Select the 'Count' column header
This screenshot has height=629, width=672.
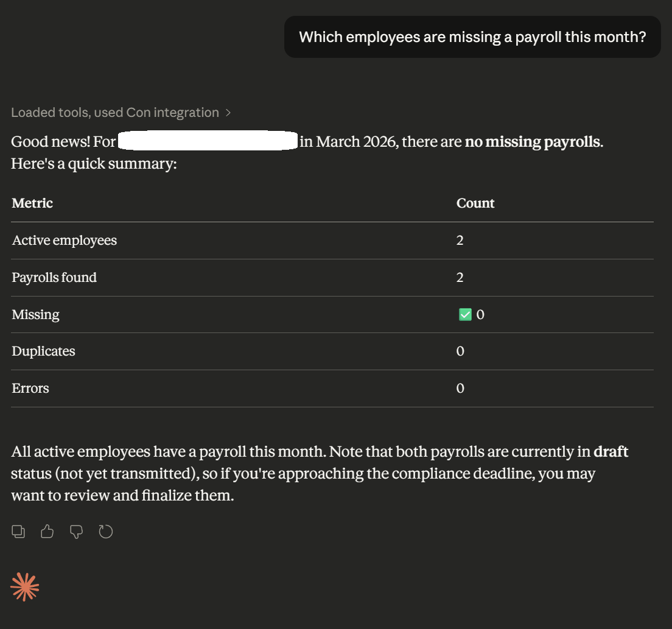pyautogui.click(x=475, y=203)
